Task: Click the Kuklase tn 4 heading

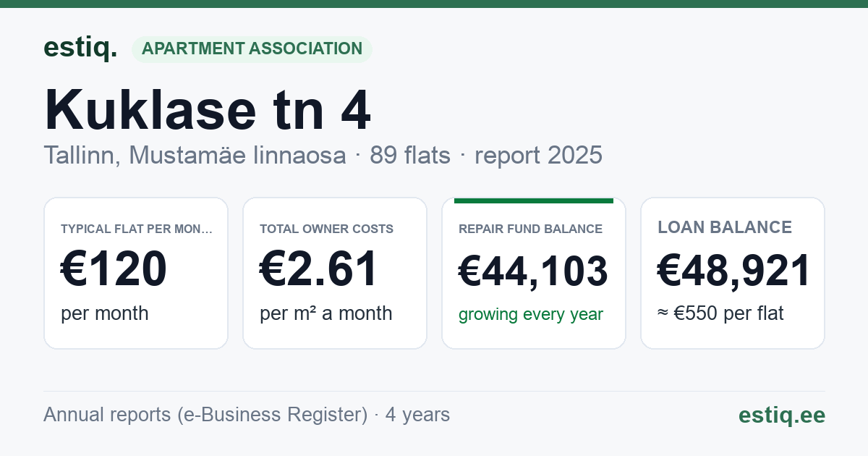Action: click(208, 110)
